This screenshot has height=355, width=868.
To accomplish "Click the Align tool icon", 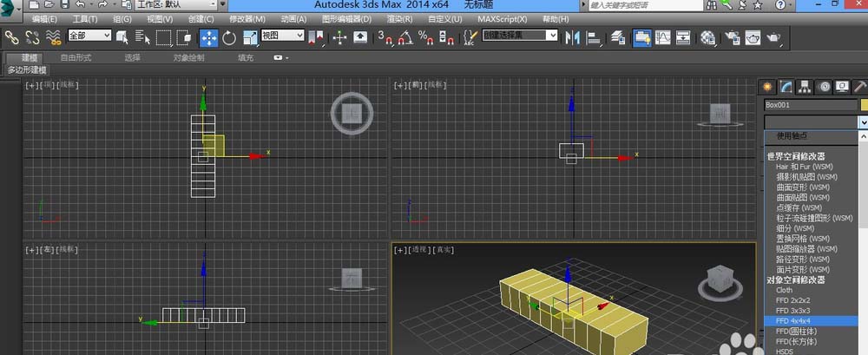I will (x=594, y=37).
